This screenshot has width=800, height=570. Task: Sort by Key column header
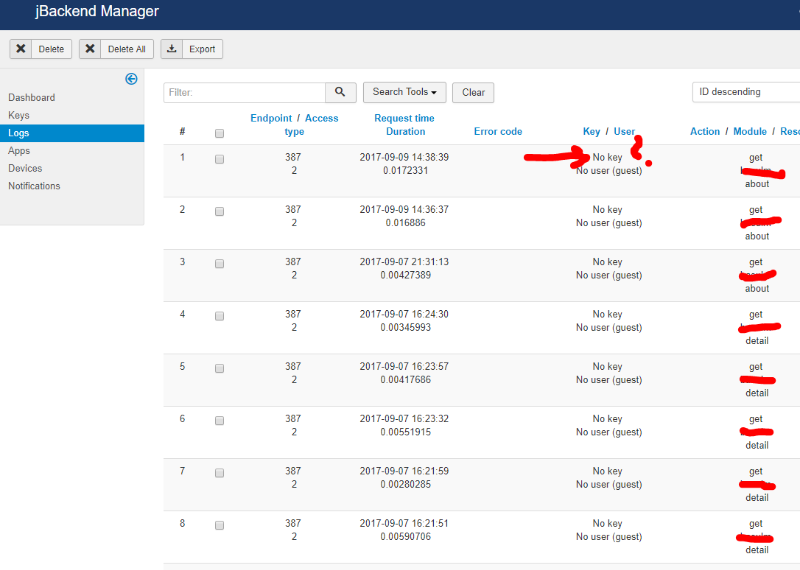[591, 132]
